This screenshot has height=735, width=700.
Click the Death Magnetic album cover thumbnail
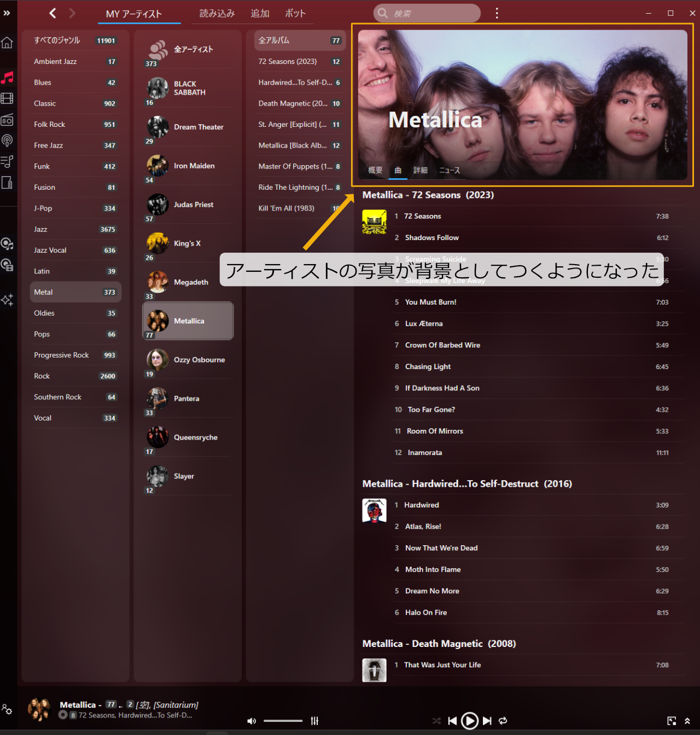(x=375, y=670)
